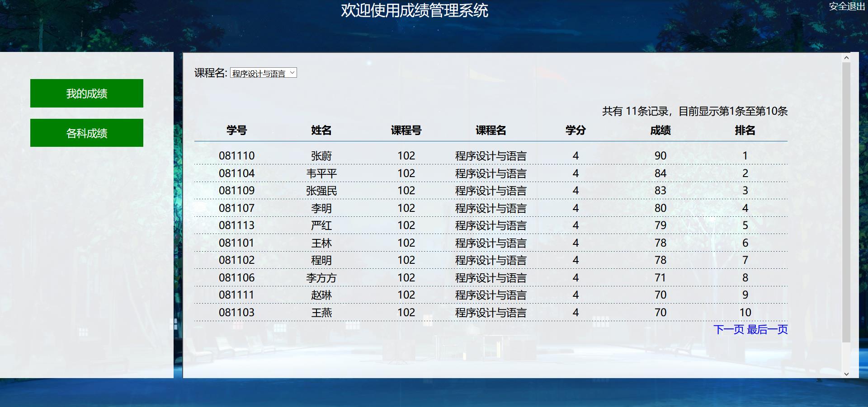Click student ID 081110 in the table
Viewport: 868px width, 407px height.
236,155
